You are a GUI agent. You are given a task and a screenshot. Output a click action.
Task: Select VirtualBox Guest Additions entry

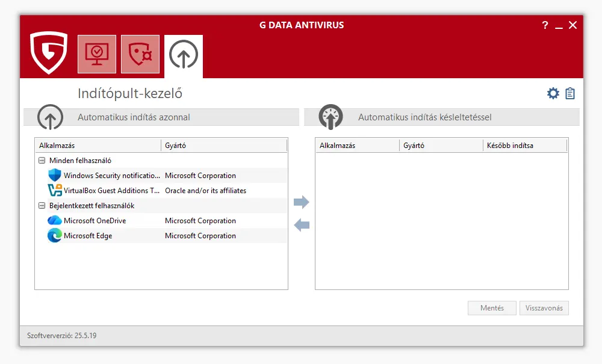pos(111,191)
